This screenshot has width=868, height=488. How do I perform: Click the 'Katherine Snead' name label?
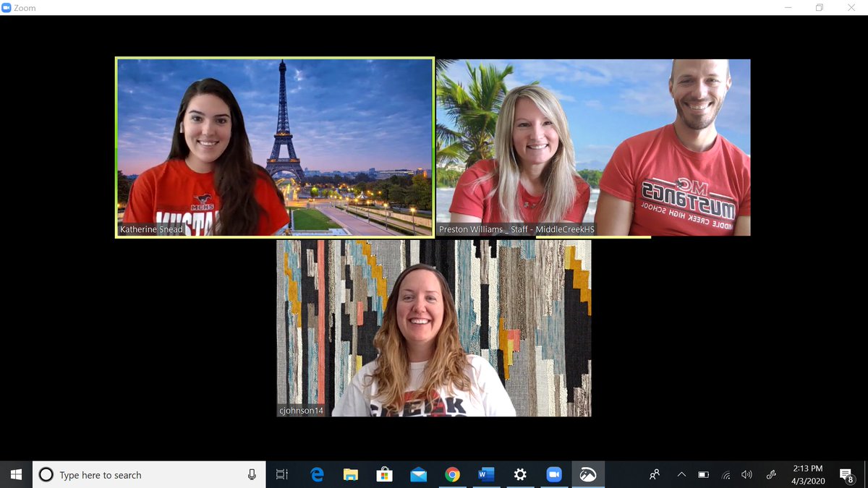151,229
